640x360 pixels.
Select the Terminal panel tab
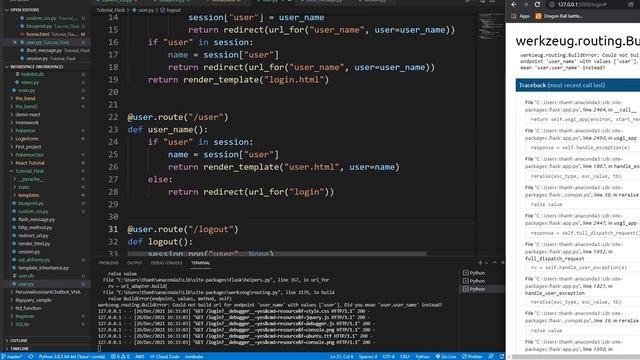(x=201, y=263)
